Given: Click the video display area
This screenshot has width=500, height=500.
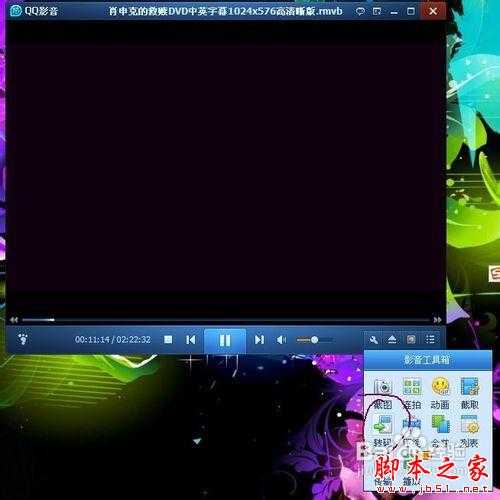Looking at the screenshot, I should coord(226,167).
